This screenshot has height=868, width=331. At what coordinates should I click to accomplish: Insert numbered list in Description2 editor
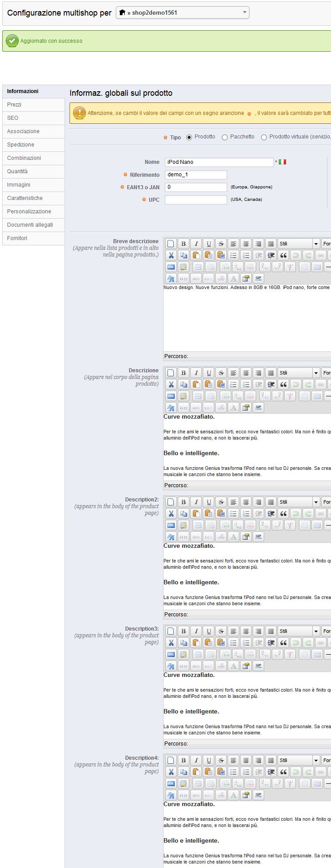coord(245,513)
